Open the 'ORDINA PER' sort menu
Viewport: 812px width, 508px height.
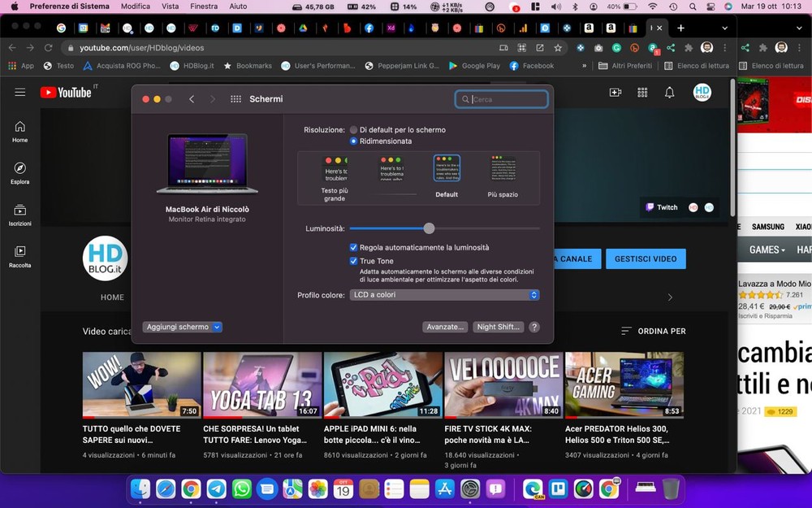tap(654, 331)
